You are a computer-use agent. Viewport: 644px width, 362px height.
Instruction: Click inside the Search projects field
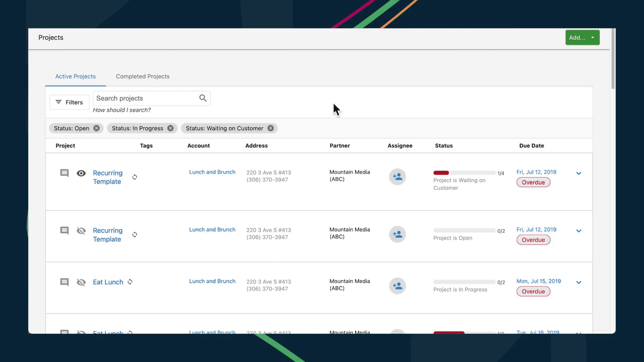[x=146, y=98]
